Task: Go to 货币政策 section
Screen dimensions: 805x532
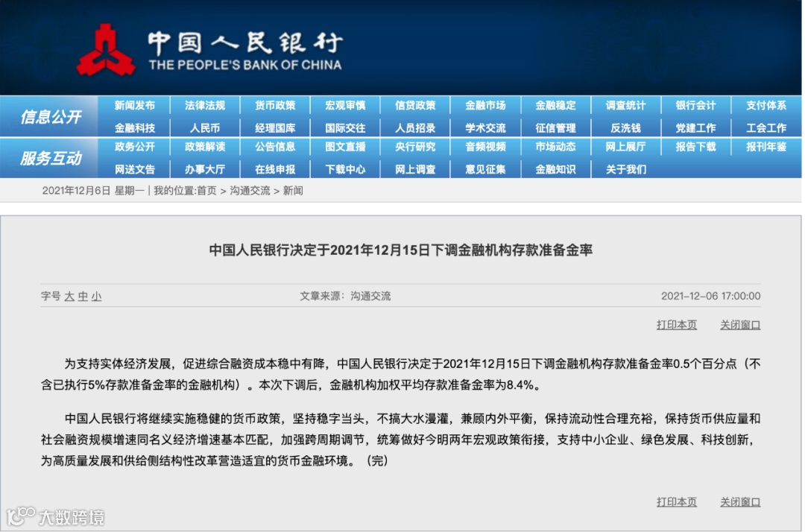Action: (x=275, y=106)
